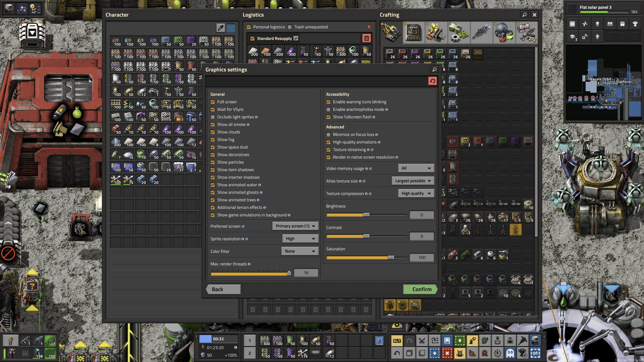
Task: Open Preferred screen dropdown
Action: [x=295, y=226]
